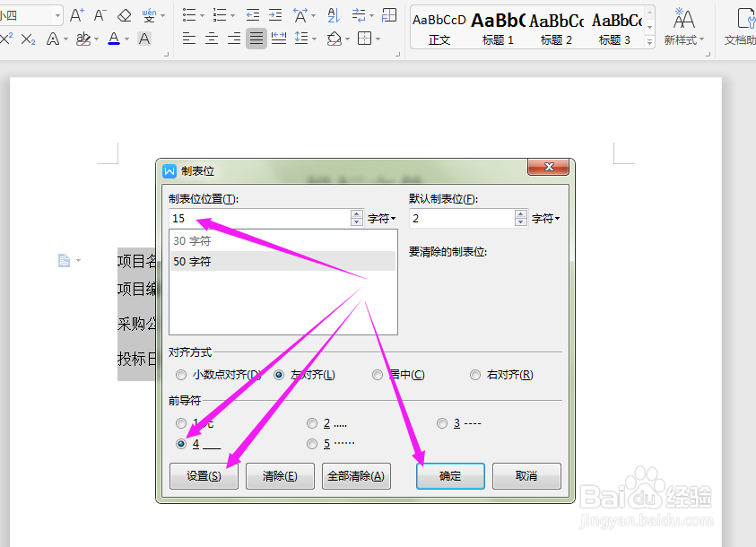This screenshot has height=547, width=756.
Task: Click the align center icon
Action: [213, 37]
